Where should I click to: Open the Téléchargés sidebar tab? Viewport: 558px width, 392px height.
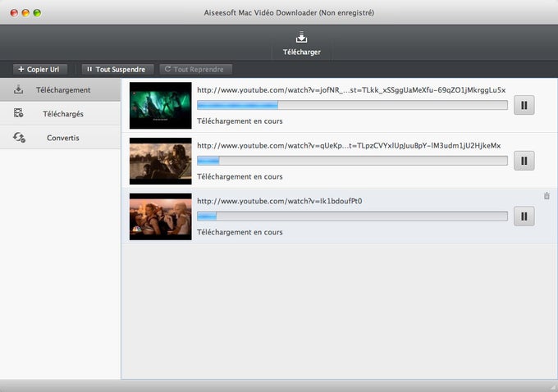(60, 114)
